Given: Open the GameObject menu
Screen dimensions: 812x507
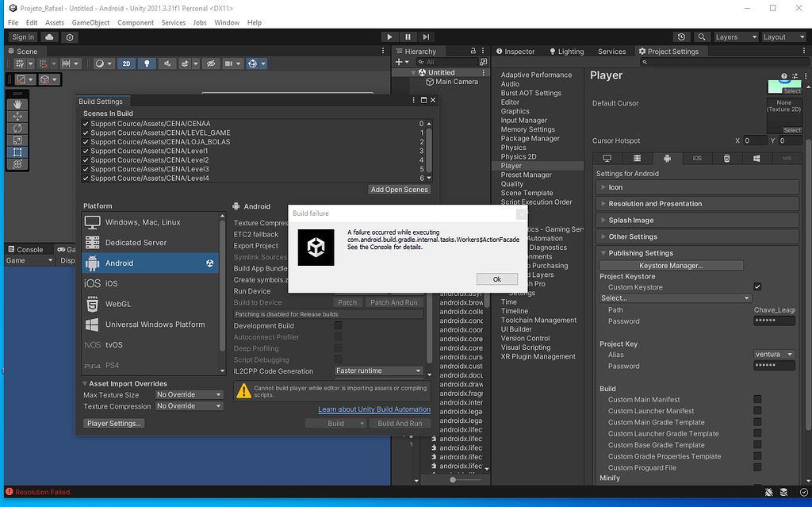Looking at the screenshot, I should (89, 22).
